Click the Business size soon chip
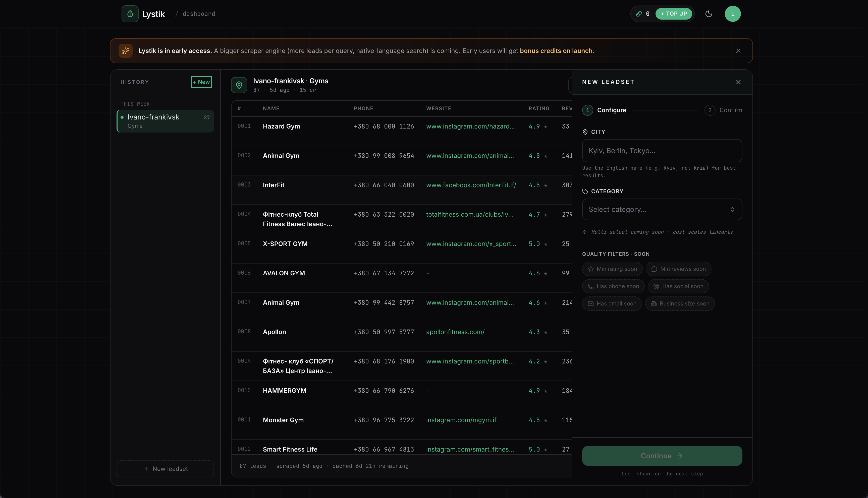The height and width of the screenshot is (498, 868). [680, 303]
